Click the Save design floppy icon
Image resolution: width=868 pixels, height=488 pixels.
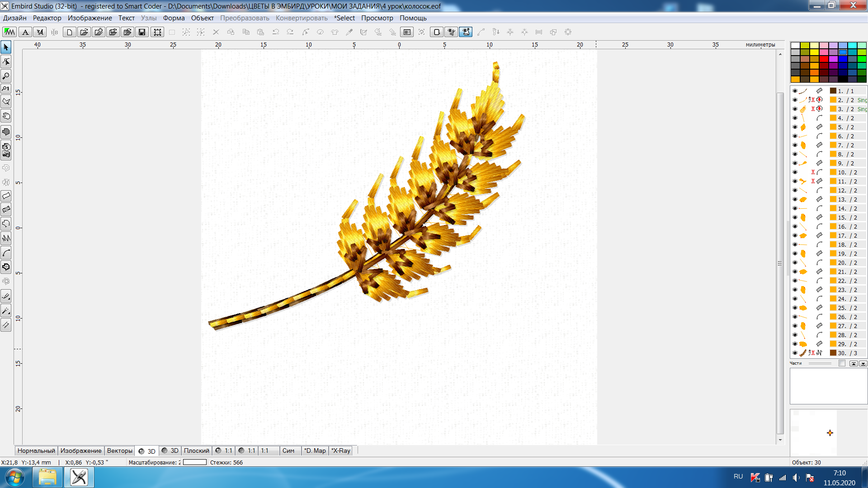pyautogui.click(x=142, y=32)
